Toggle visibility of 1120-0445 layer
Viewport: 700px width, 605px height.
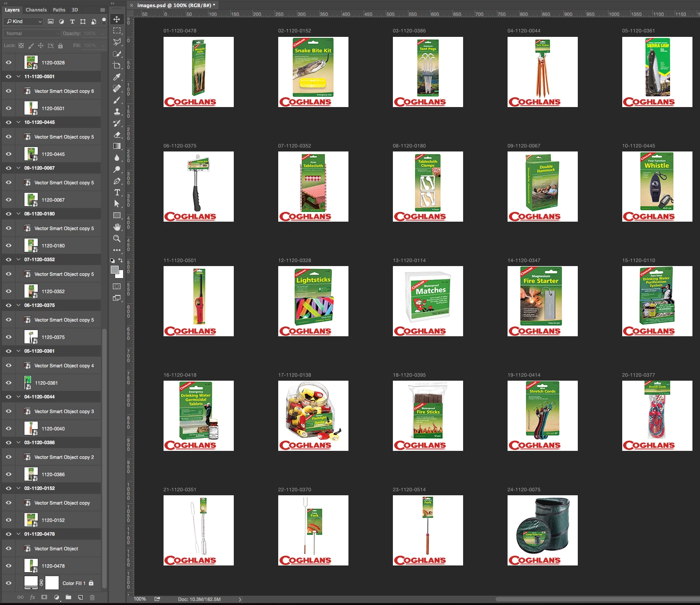coord(8,154)
